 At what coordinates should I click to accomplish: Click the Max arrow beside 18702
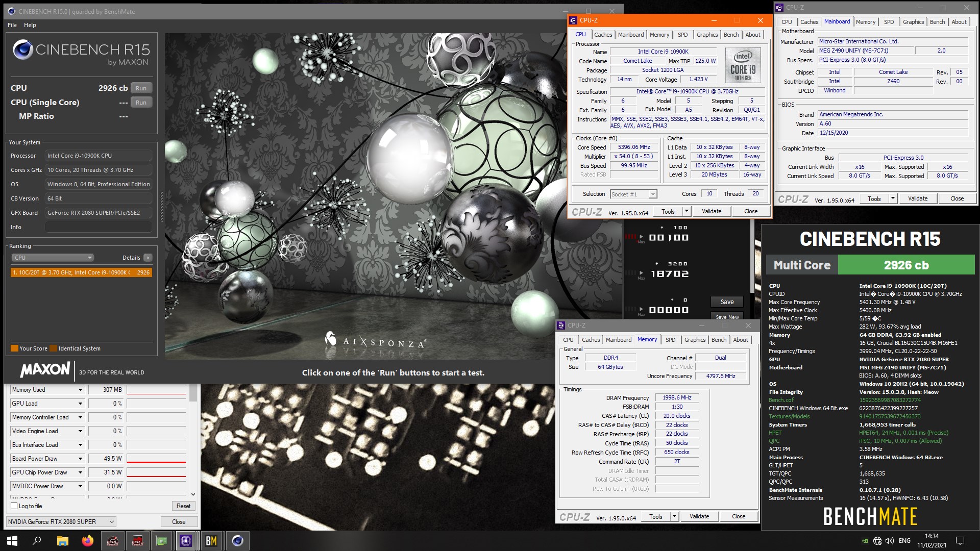coord(641,273)
